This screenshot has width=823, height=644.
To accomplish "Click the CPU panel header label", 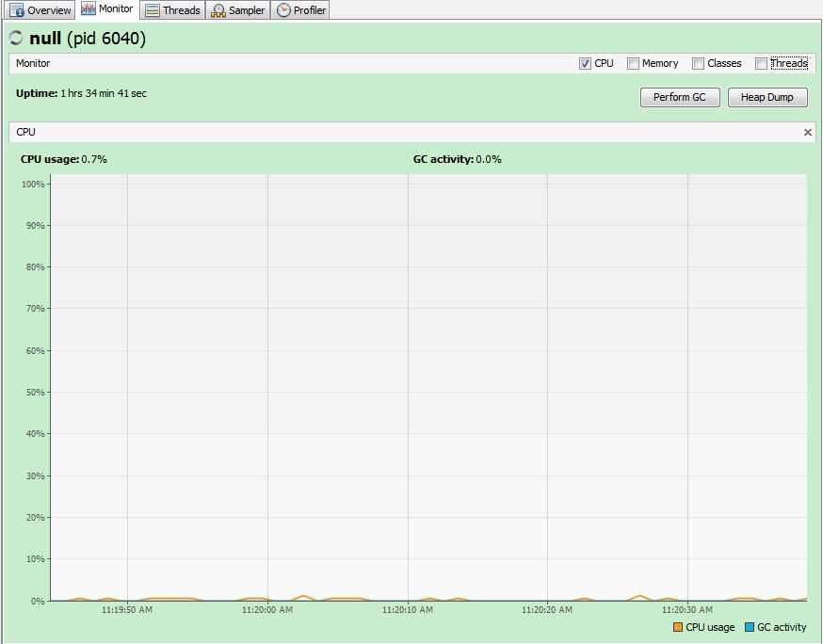I will pyautogui.click(x=25, y=132).
